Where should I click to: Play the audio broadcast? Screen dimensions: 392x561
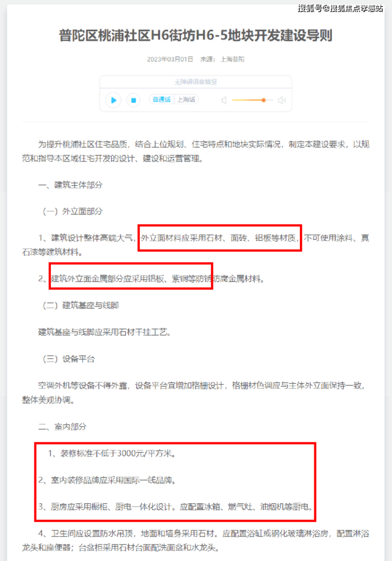(x=113, y=100)
